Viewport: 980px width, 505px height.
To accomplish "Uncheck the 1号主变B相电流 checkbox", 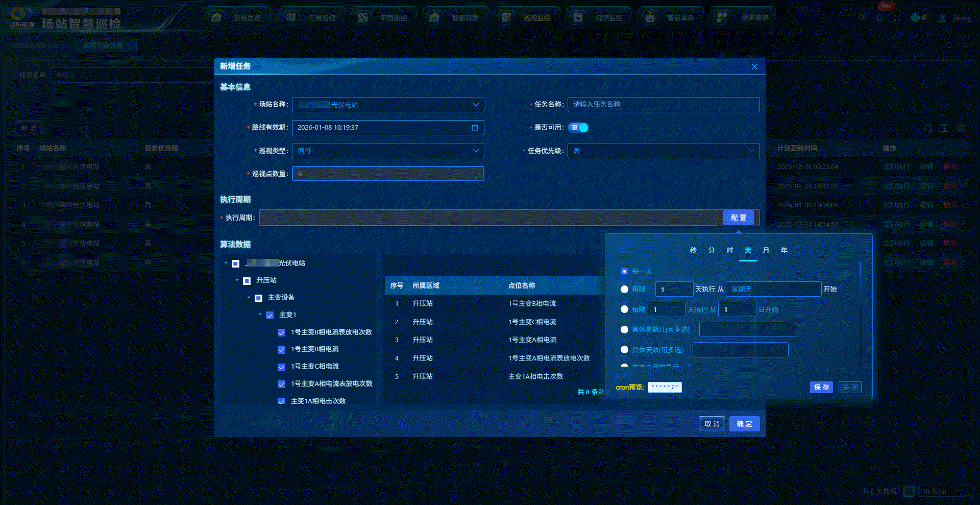I will point(281,350).
